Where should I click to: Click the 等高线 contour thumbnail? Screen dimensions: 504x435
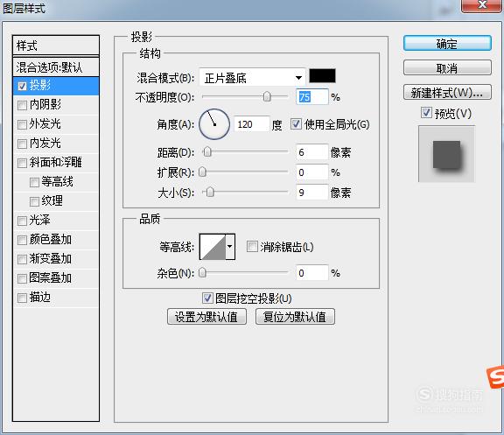point(213,247)
